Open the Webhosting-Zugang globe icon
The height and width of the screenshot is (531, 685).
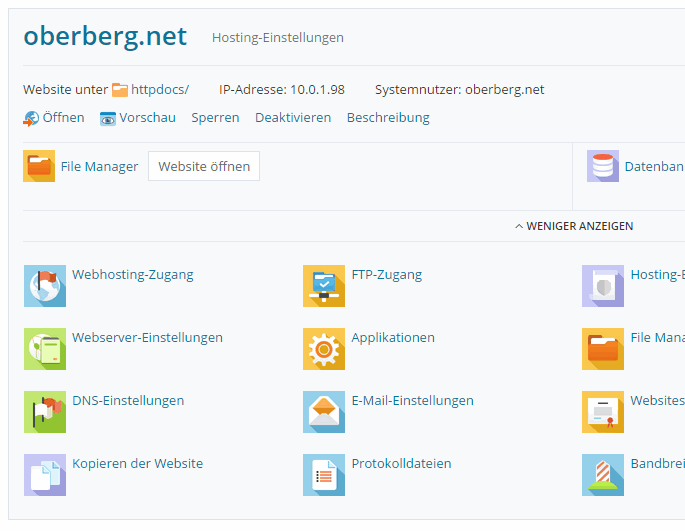[x=44, y=286]
